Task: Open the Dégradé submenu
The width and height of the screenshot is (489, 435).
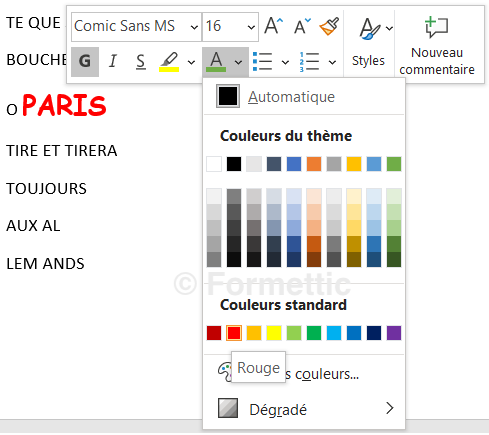Action: pos(304,409)
